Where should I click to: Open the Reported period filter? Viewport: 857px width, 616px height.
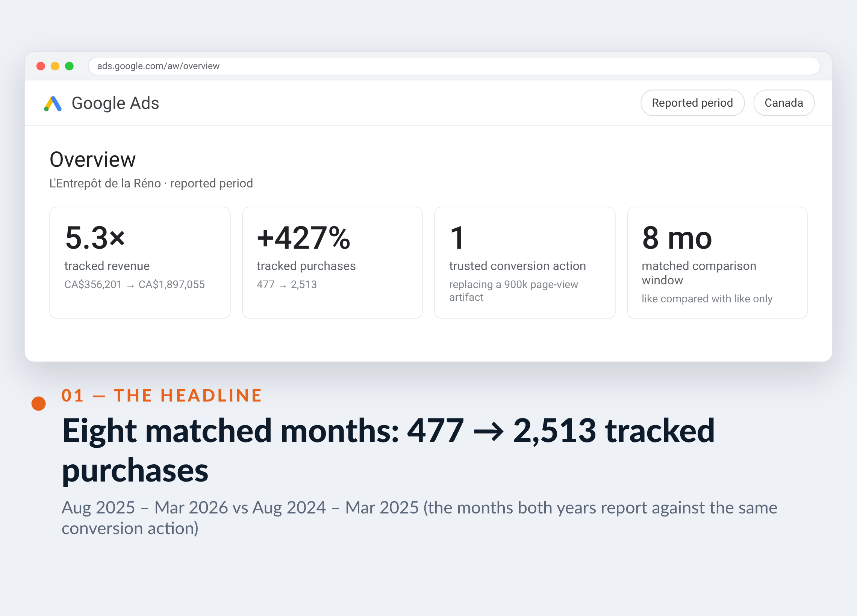[x=692, y=103]
